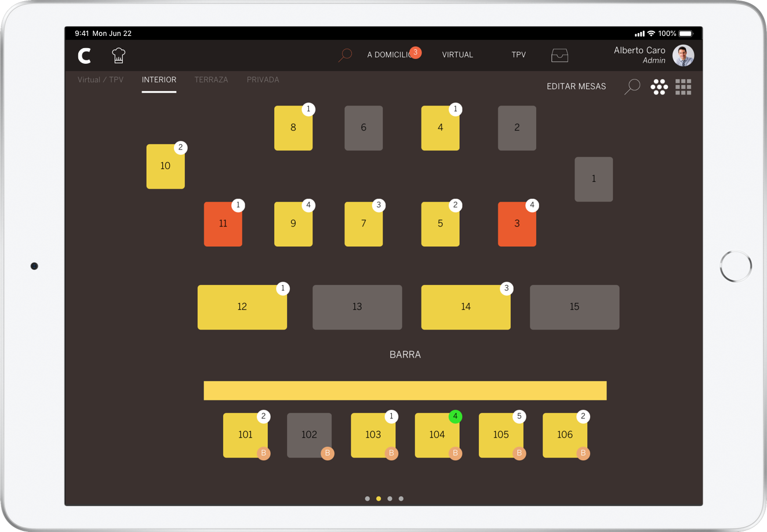The width and height of the screenshot is (767, 532).
Task: Switch to the Privada tab
Action: point(263,80)
